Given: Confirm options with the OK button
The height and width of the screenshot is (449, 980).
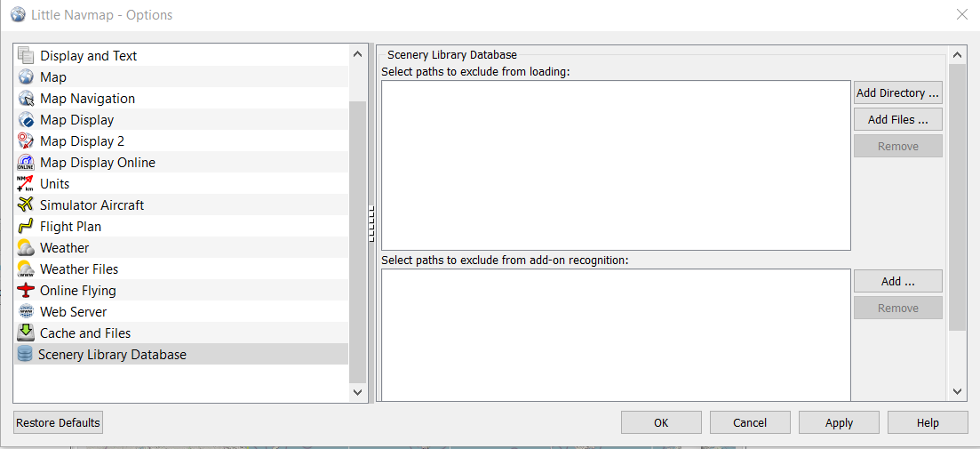Looking at the screenshot, I should pos(661,422).
